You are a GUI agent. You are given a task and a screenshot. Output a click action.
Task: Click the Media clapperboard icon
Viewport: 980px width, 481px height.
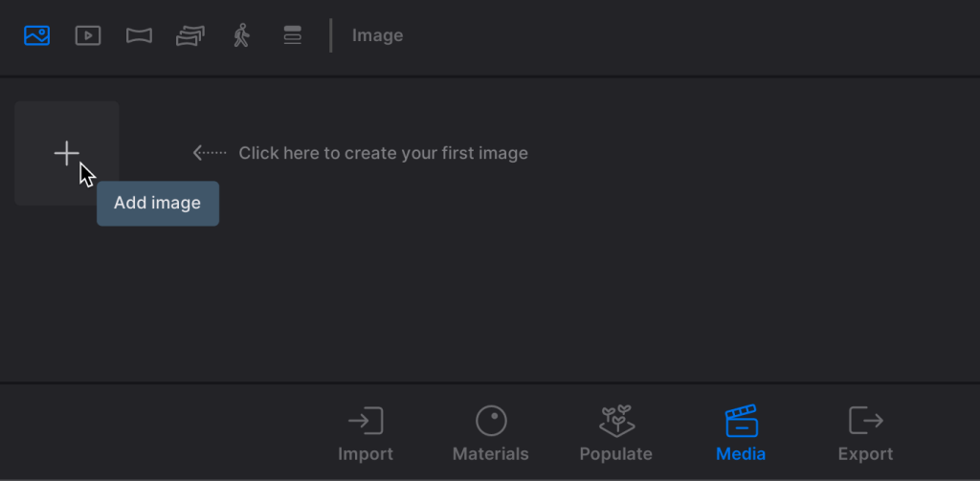741,421
